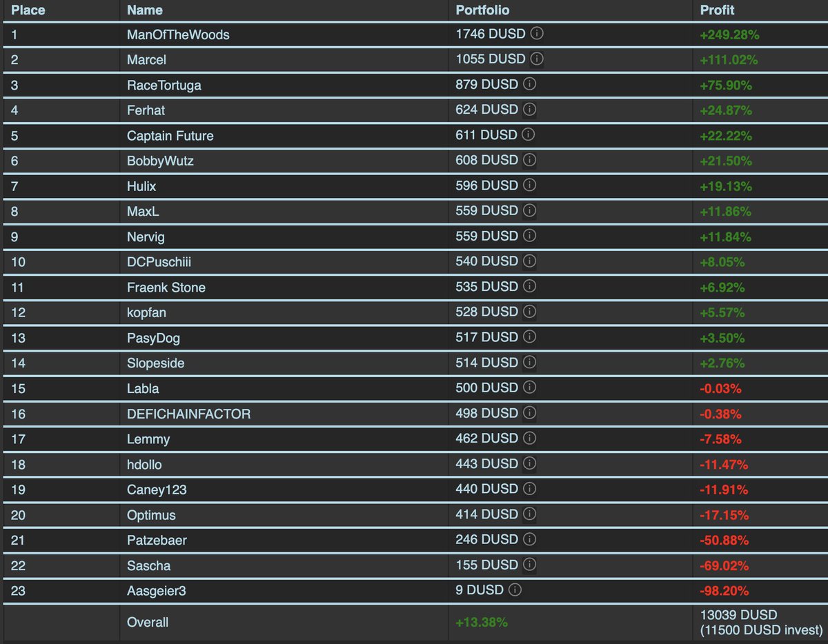The image size is (828, 644).
Task: Open info icon beside Fraenk Stone's 535 DUSD
Action: tap(529, 286)
